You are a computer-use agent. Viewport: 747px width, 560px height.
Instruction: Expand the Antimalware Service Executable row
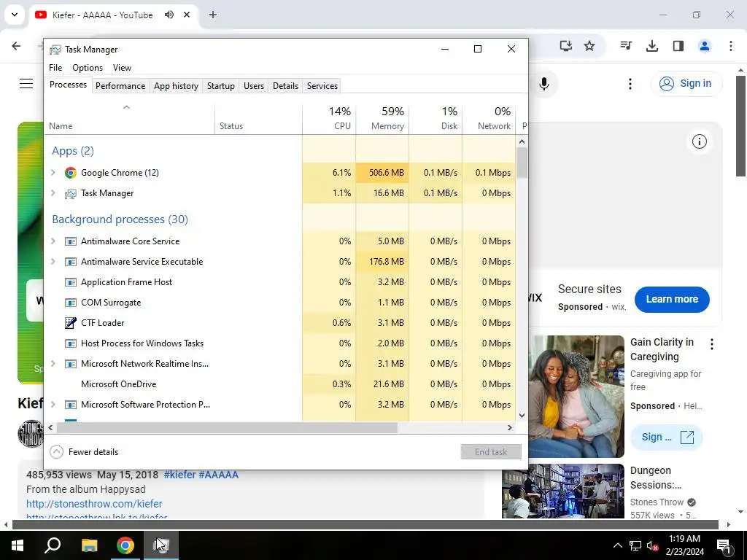click(x=53, y=262)
